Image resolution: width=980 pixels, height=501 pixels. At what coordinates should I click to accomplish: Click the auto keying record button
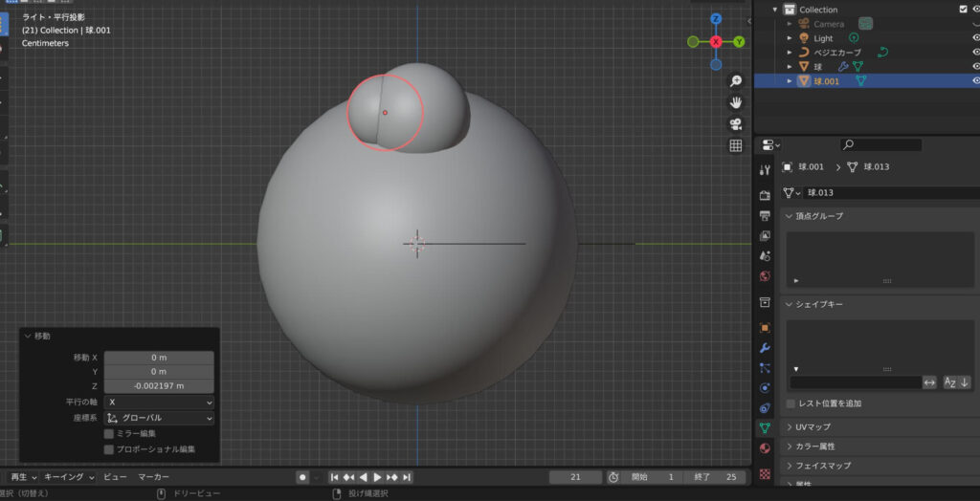(302, 477)
